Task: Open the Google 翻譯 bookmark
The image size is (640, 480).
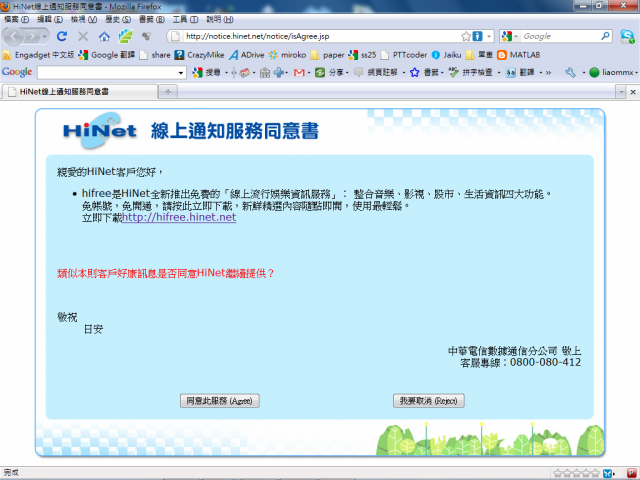Action: pyautogui.click(x=107, y=55)
